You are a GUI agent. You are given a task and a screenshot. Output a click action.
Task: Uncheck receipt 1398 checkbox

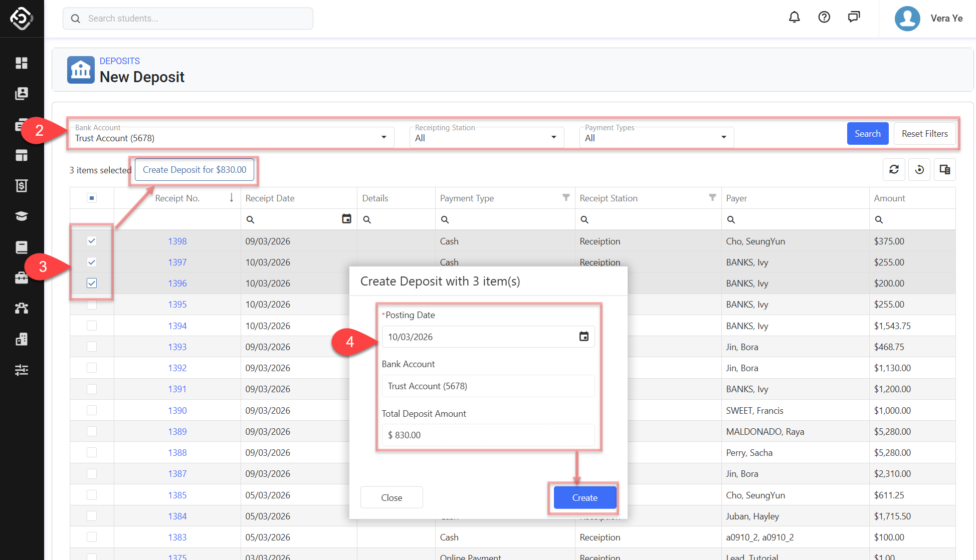(92, 241)
